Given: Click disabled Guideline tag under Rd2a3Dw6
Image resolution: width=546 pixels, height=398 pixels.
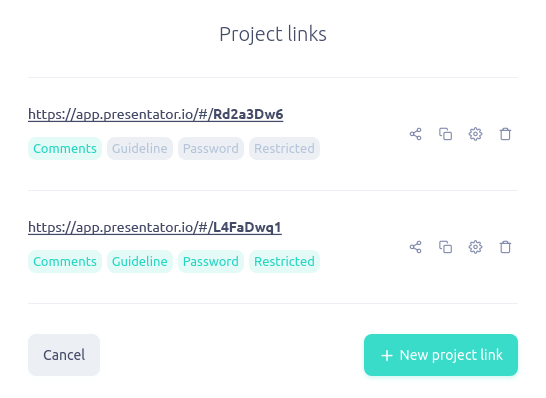Looking at the screenshot, I should click(140, 149).
